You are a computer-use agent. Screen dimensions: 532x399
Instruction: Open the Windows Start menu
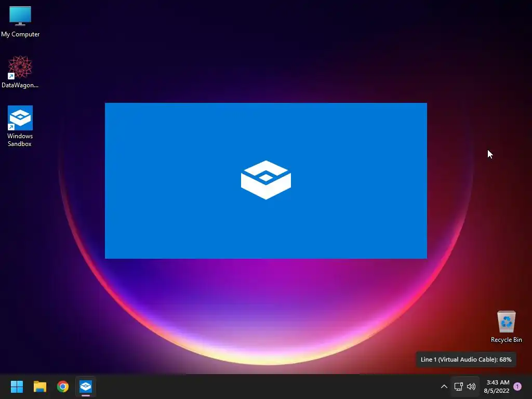(17, 387)
